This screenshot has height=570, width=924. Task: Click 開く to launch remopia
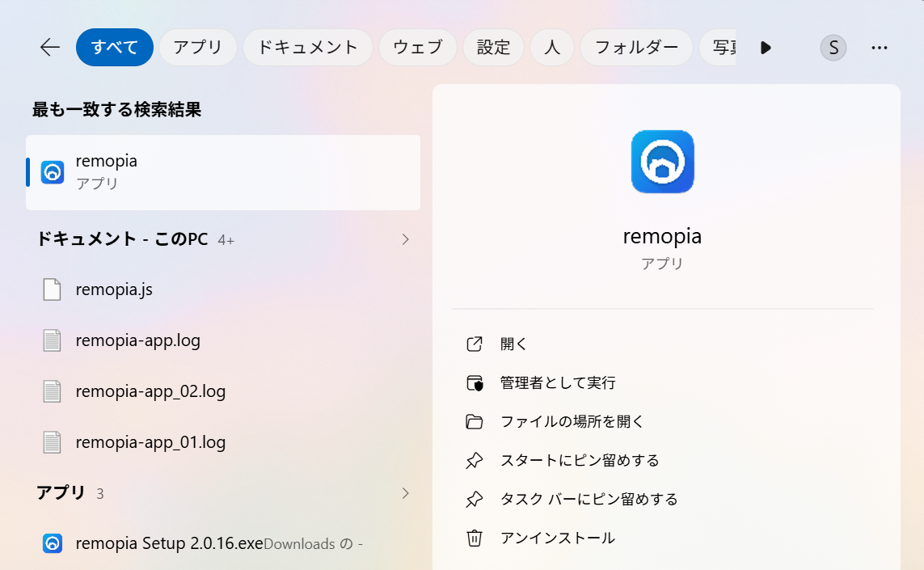[x=513, y=344]
